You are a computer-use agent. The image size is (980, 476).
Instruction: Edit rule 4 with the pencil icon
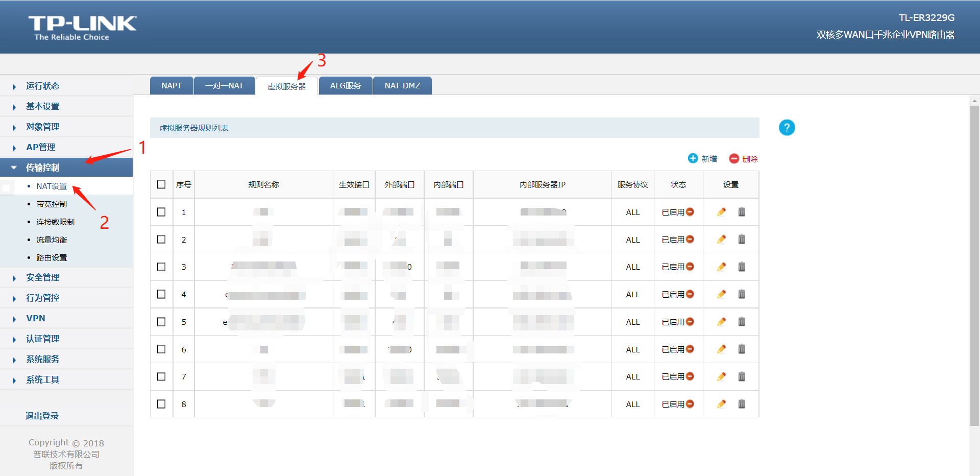(721, 294)
